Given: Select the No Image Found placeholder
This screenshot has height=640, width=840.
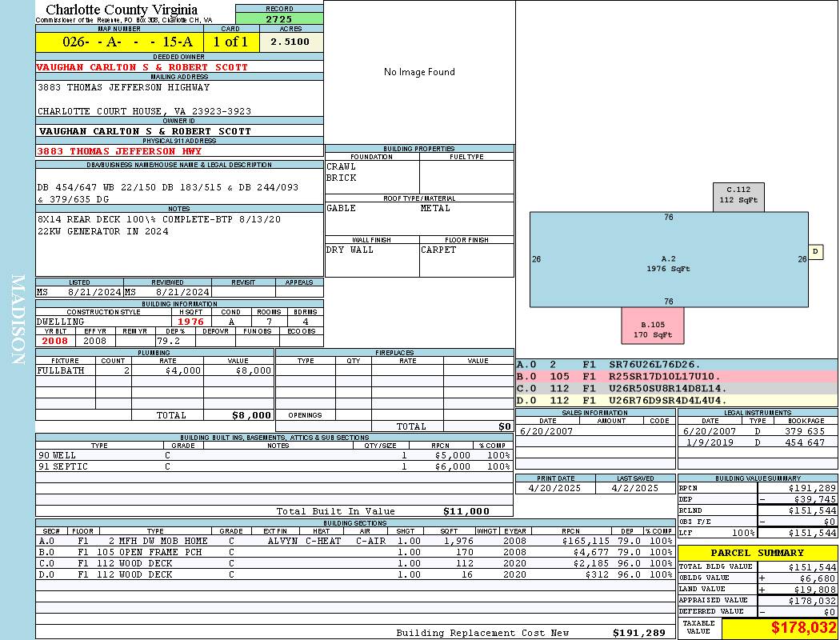Looking at the screenshot, I should coord(419,72).
